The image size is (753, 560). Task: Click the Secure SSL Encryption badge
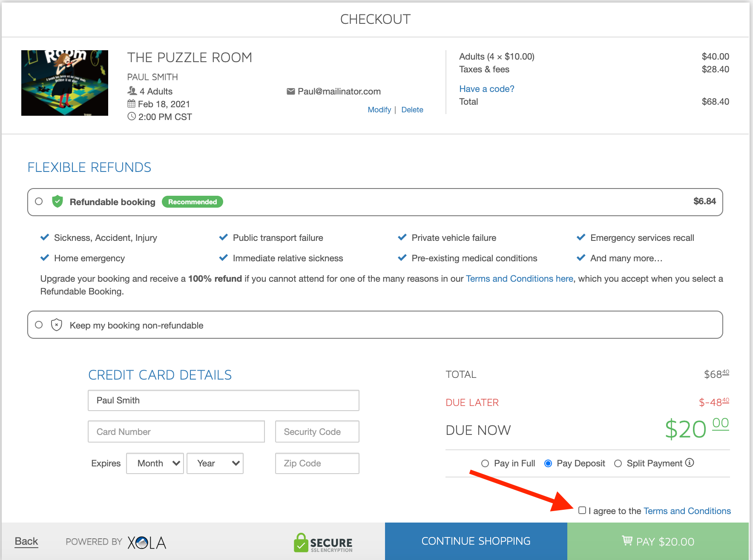[x=323, y=543]
